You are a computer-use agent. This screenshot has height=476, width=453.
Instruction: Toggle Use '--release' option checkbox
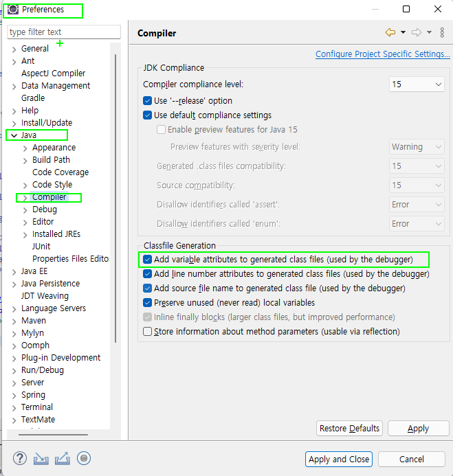(x=147, y=100)
